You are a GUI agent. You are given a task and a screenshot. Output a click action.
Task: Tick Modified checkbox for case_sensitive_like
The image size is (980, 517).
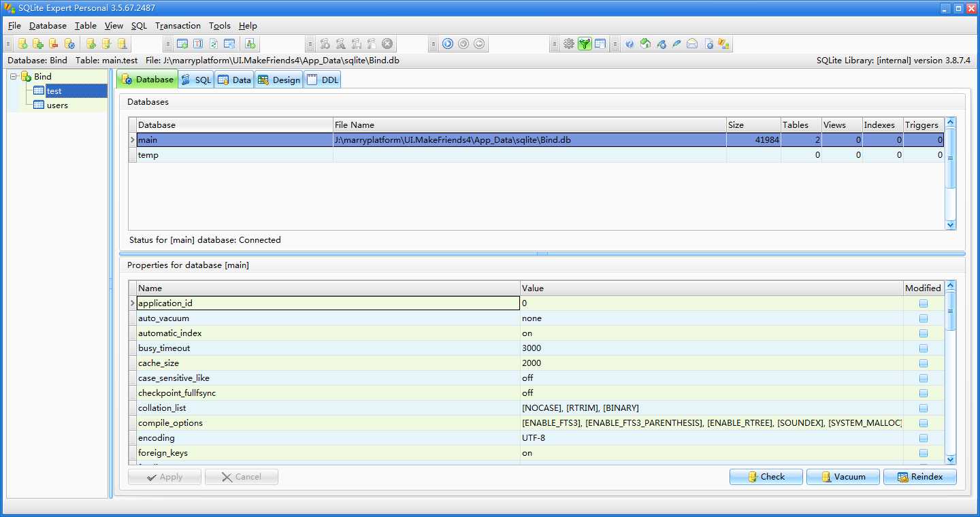(924, 378)
